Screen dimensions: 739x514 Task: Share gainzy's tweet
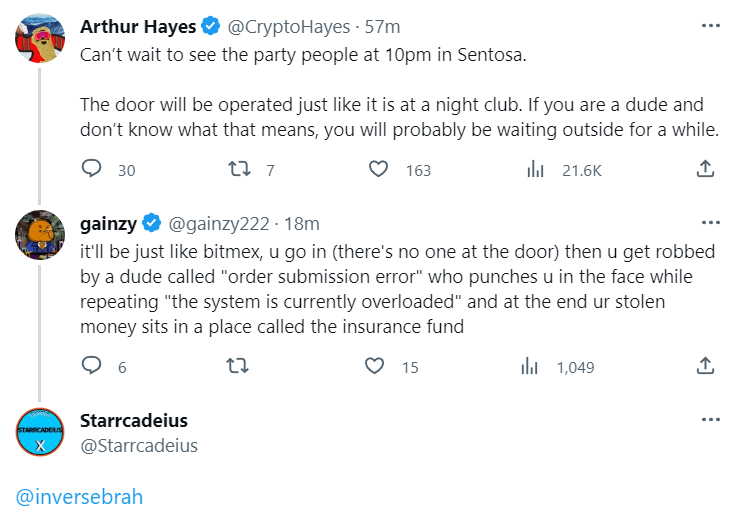click(x=705, y=367)
